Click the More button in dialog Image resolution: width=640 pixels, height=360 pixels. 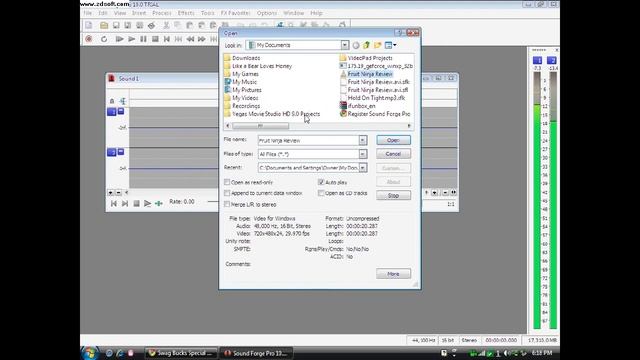point(393,274)
